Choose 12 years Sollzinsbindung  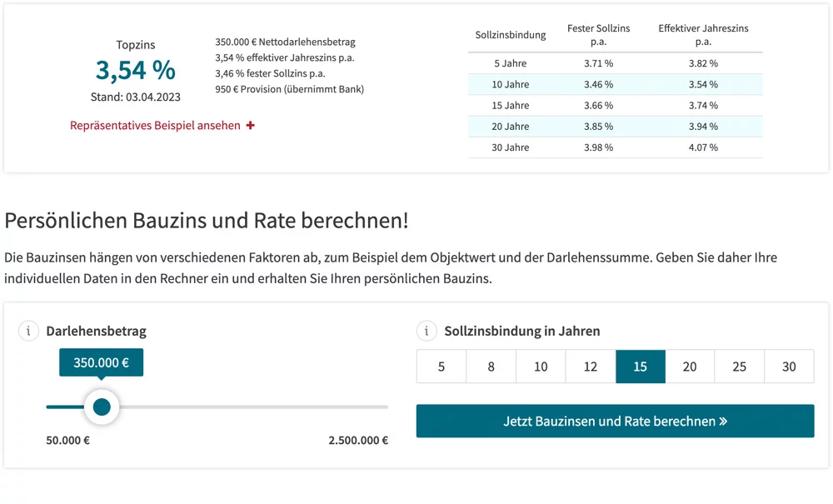tap(591, 367)
